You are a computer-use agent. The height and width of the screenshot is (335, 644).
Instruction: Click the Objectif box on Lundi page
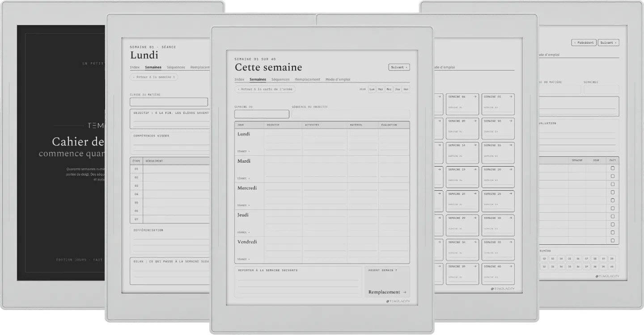pos(170,119)
